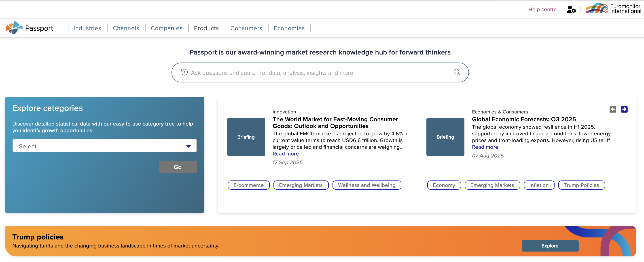
Task: Open the Companies menu
Action: pos(167,28)
